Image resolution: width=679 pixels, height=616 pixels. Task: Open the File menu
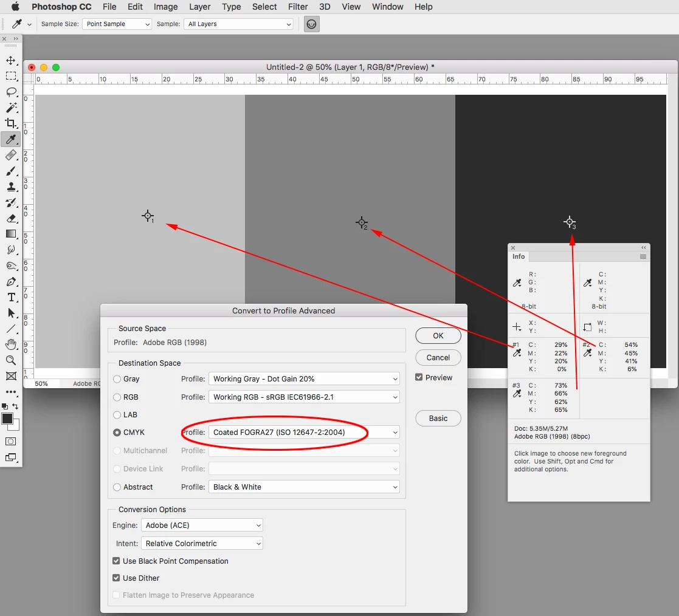point(109,7)
